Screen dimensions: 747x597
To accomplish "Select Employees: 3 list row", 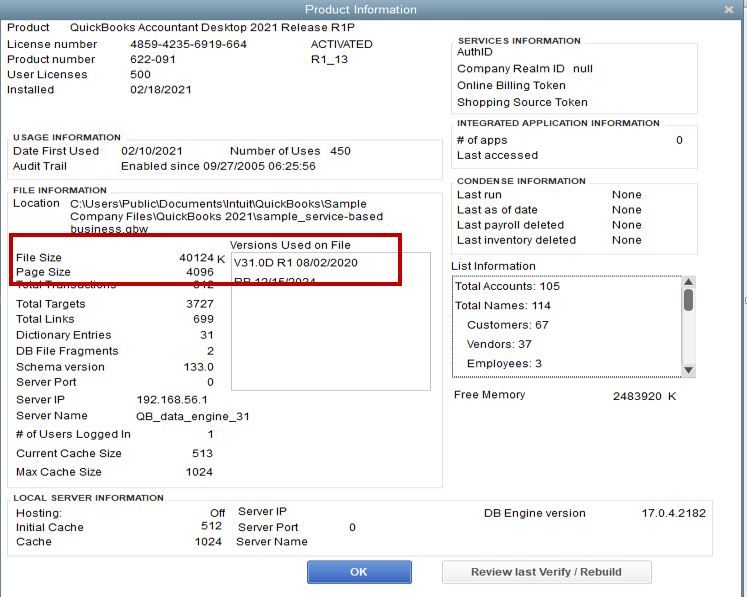I will point(567,364).
